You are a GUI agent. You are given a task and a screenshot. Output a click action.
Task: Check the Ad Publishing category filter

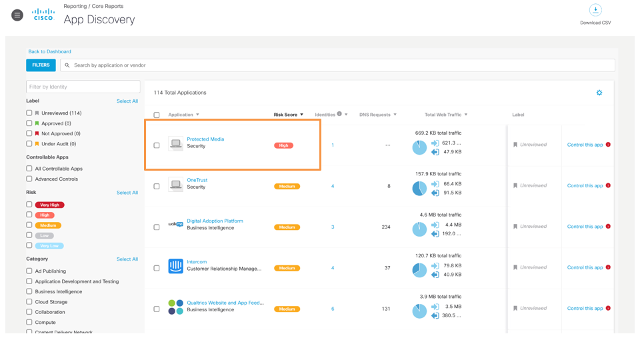click(x=29, y=271)
